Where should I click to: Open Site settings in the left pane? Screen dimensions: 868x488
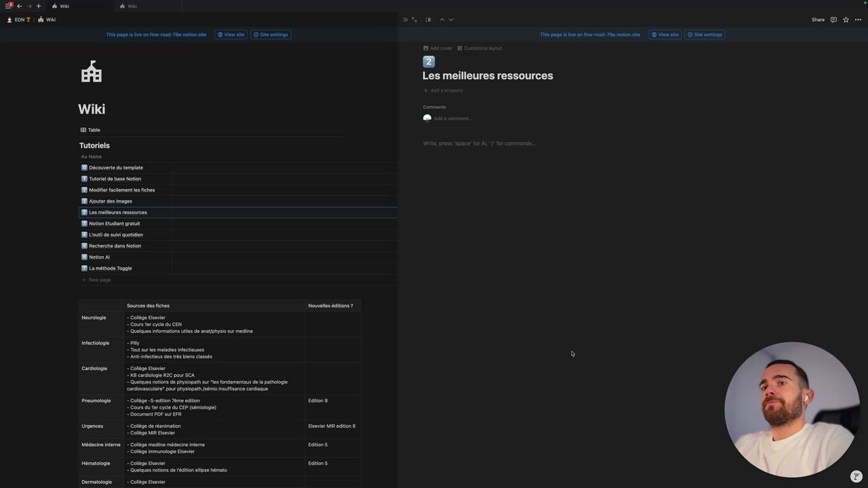[271, 35]
